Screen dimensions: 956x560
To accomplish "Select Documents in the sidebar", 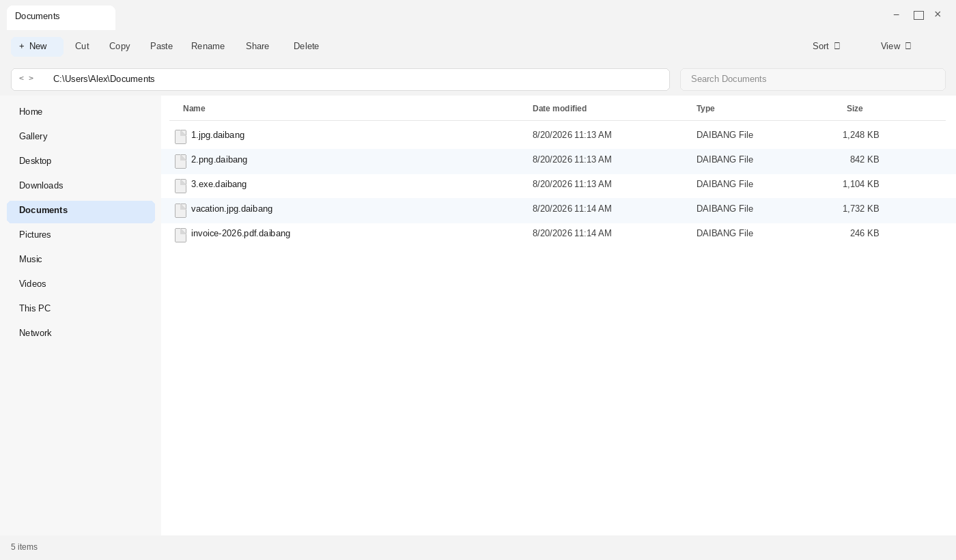I will 81,211.
